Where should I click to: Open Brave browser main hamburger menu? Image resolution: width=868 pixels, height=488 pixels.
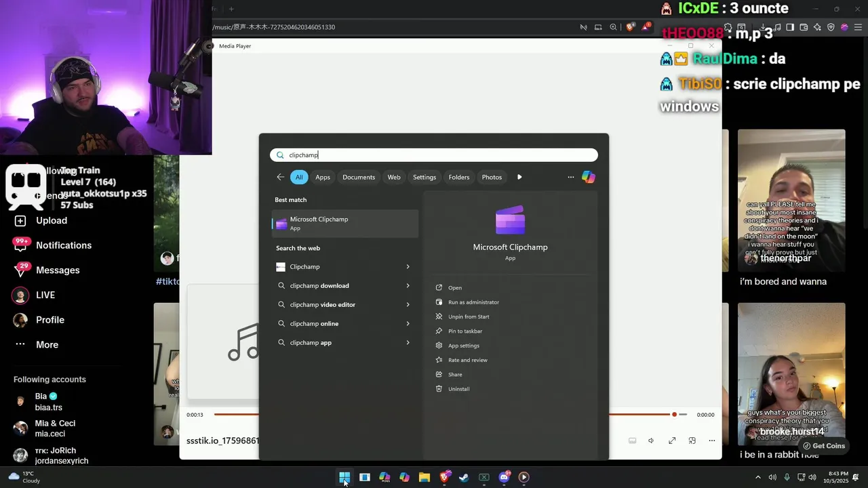(857, 27)
